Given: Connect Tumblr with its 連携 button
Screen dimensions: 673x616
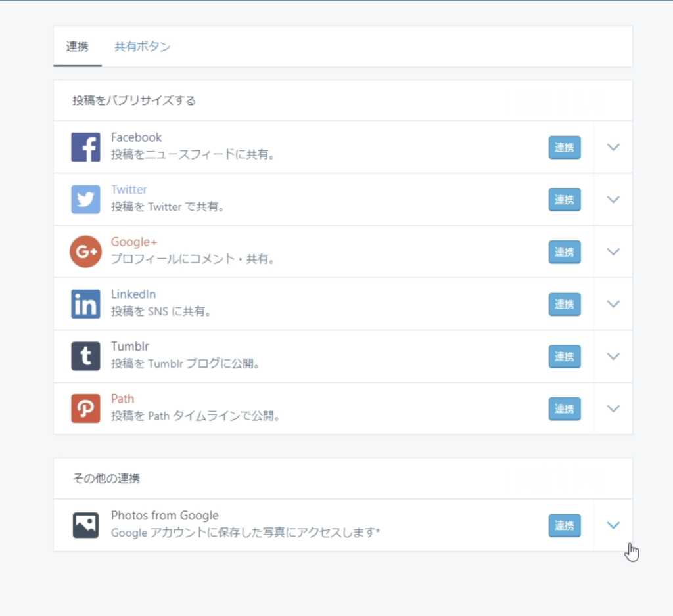Looking at the screenshot, I should tap(565, 357).
